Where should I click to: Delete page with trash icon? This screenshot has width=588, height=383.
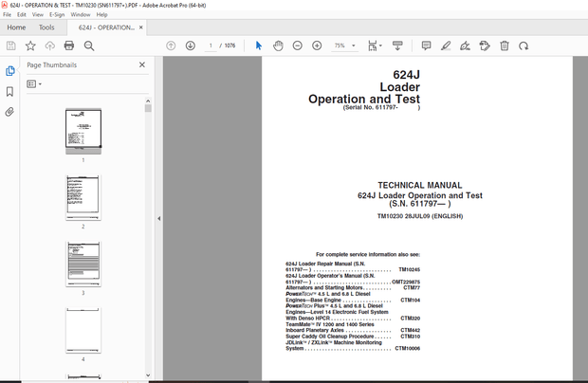click(x=505, y=46)
